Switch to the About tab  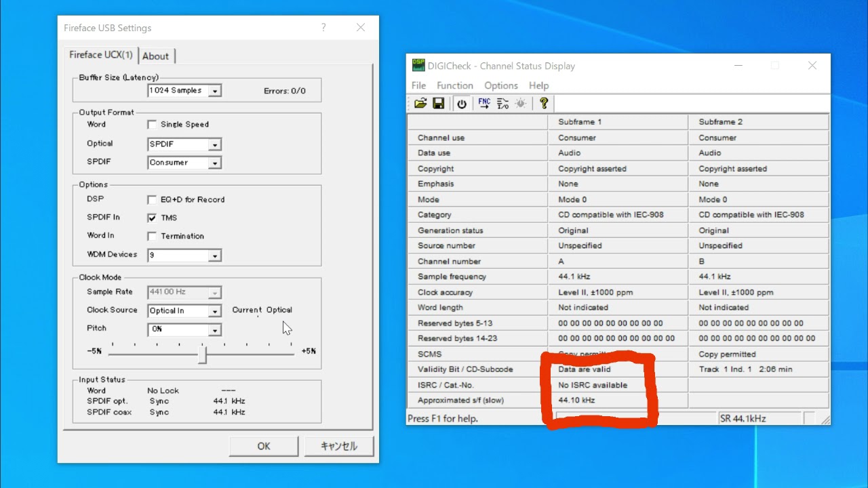[155, 56]
